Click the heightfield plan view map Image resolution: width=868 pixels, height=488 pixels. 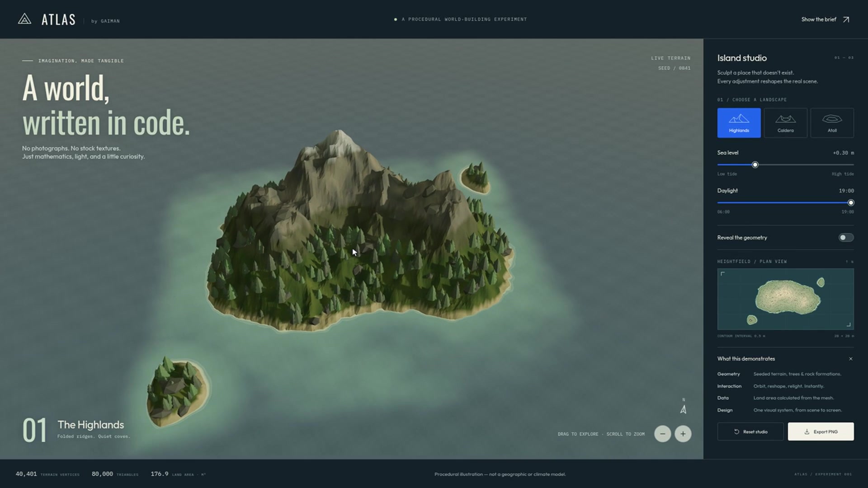[785, 299]
